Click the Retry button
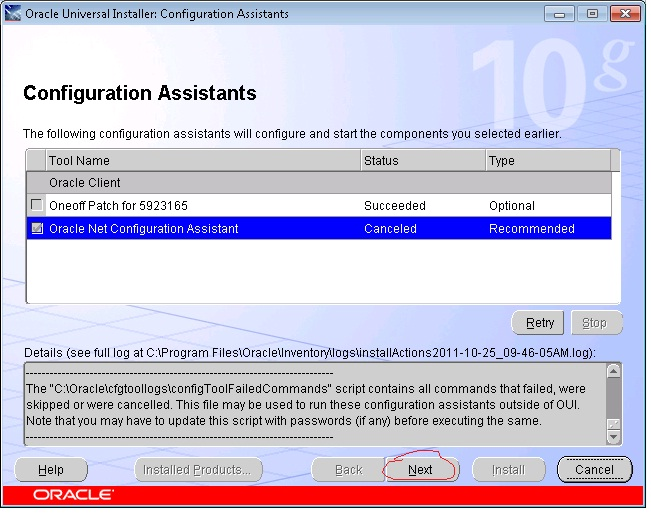This screenshot has width=651, height=514. coord(538,323)
